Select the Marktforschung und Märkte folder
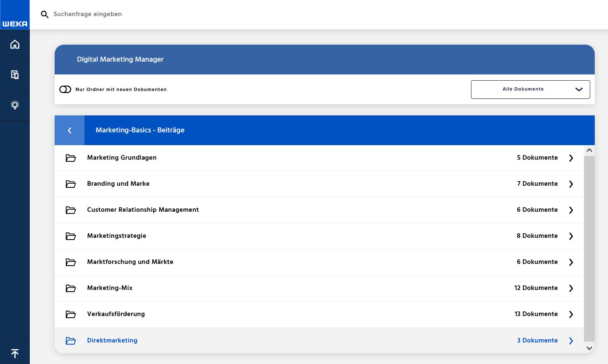Viewport: 608px width, 364px height. coord(130,262)
